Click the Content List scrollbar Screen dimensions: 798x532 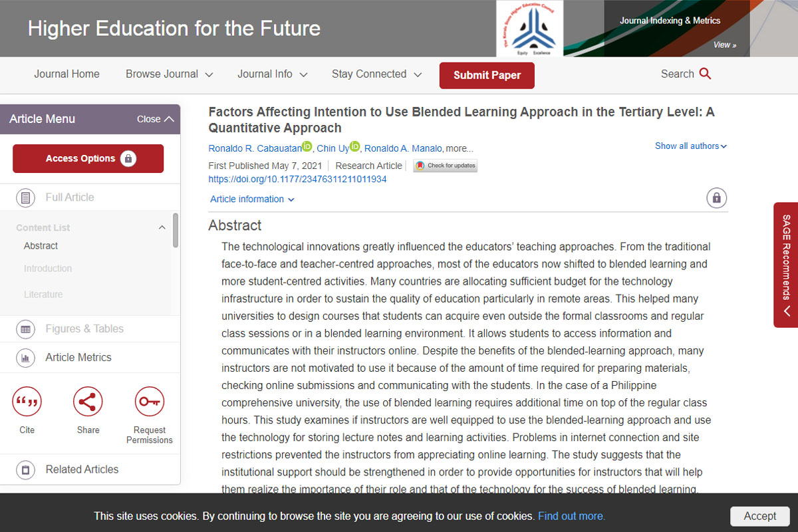click(x=176, y=230)
